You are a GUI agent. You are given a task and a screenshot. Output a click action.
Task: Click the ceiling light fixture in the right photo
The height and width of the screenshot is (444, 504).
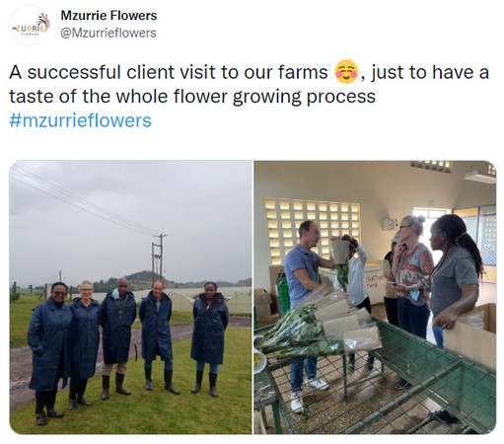coord(480,178)
